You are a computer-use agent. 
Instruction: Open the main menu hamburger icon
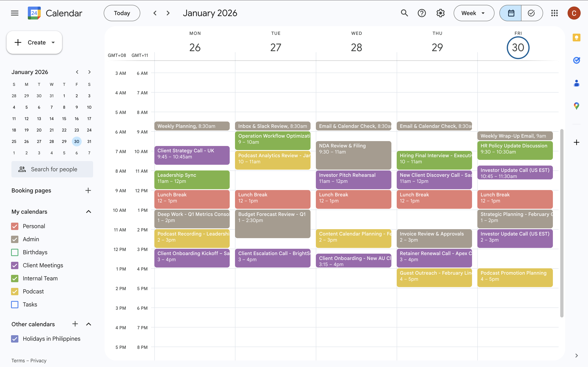coord(14,13)
